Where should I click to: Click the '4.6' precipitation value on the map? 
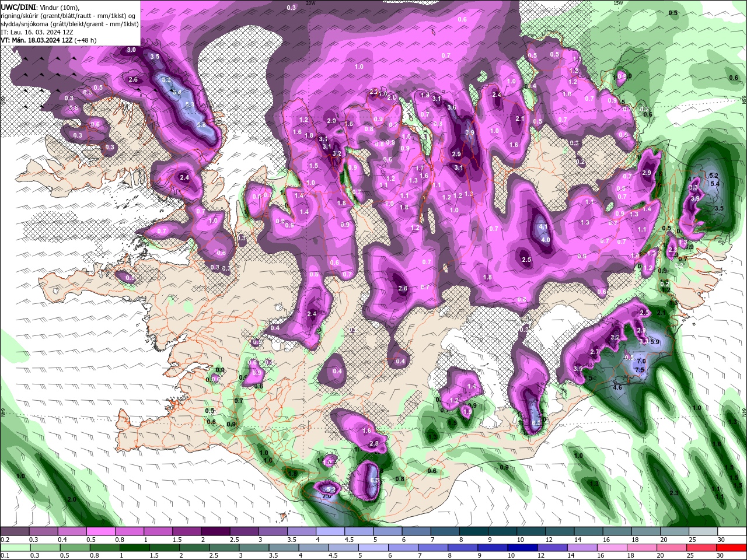tap(617, 387)
